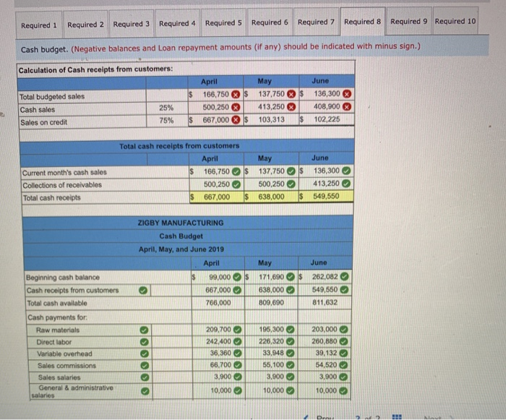Image resolution: width=506 pixels, height=420 pixels.
Task: Select May variable overhead 33,948 field
Action: point(271,353)
